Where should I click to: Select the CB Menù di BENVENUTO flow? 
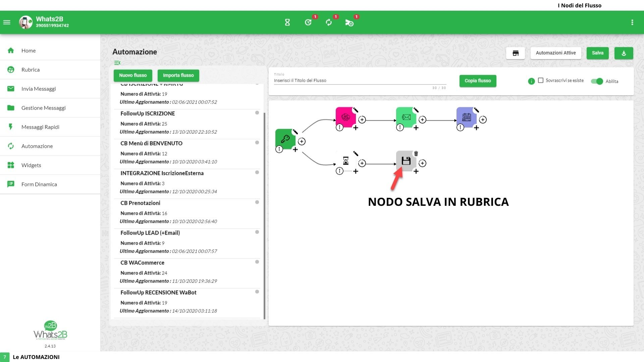pyautogui.click(x=187, y=154)
